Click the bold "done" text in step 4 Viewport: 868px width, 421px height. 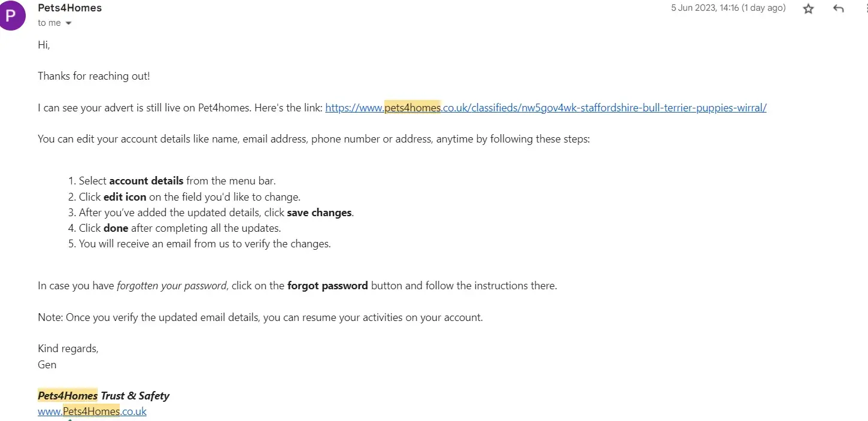pyautogui.click(x=116, y=228)
